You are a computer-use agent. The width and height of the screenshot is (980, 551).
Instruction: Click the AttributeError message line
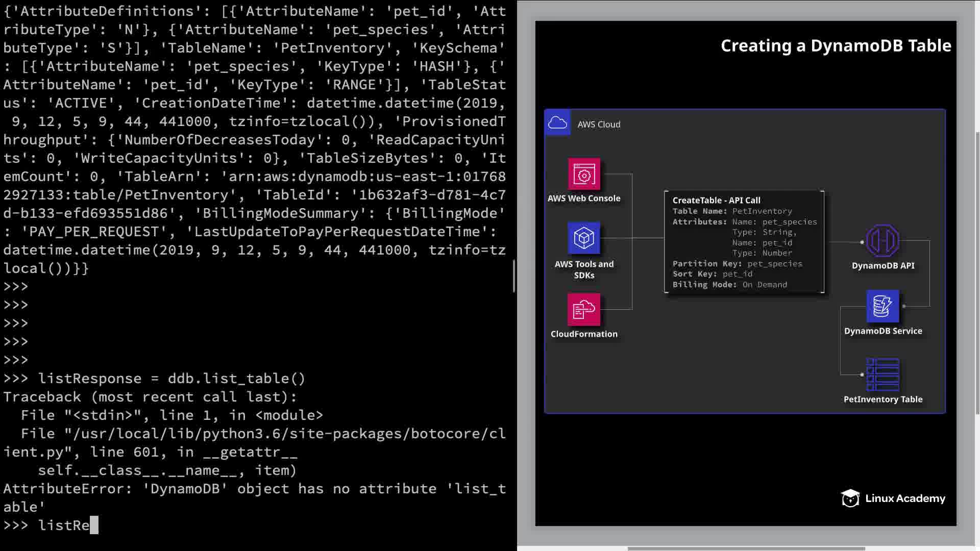tap(254, 489)
